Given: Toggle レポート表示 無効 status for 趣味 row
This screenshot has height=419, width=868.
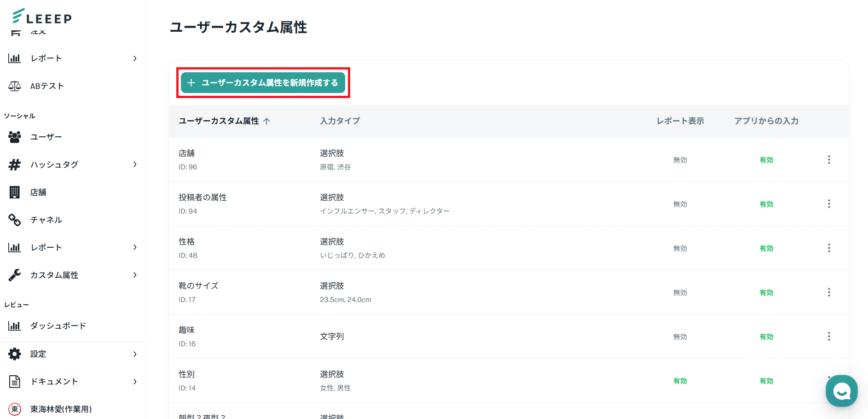Looking at the screenshot, I should click(680, 337).
